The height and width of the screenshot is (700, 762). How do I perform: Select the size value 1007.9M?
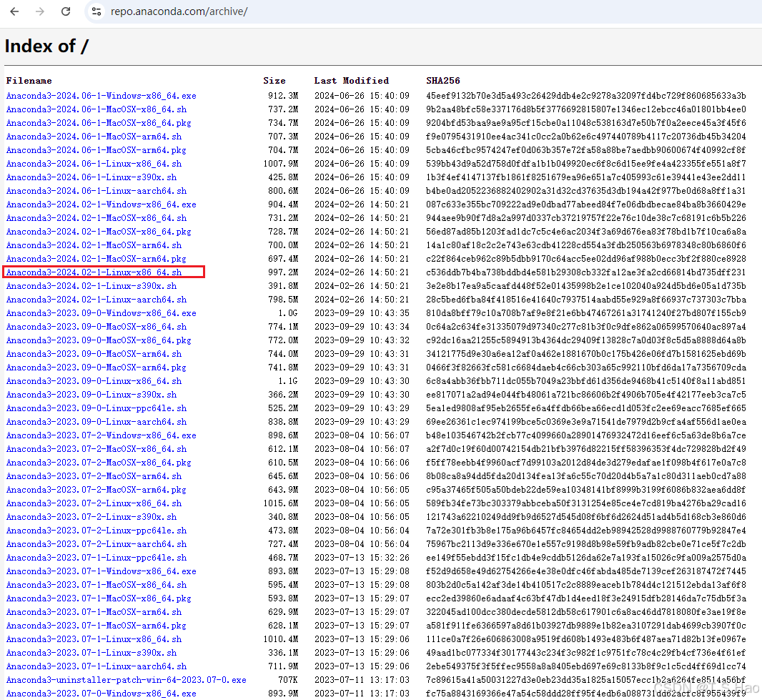pos(281,164)
